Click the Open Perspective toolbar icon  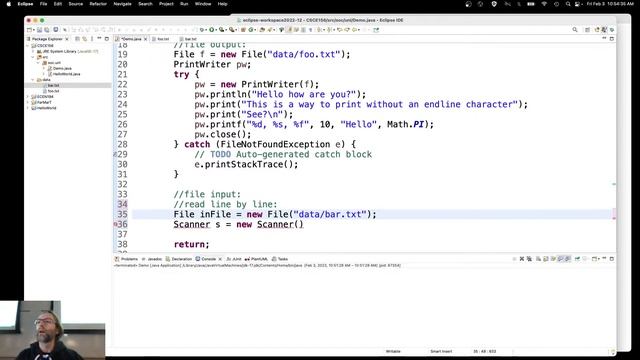[587, 30]
